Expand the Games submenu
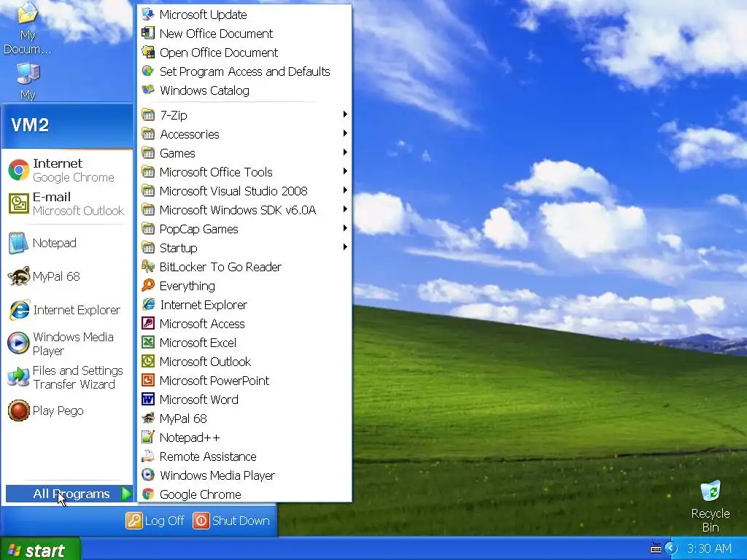The height and width of the screenshot is (560, 747). coord(244,153)
